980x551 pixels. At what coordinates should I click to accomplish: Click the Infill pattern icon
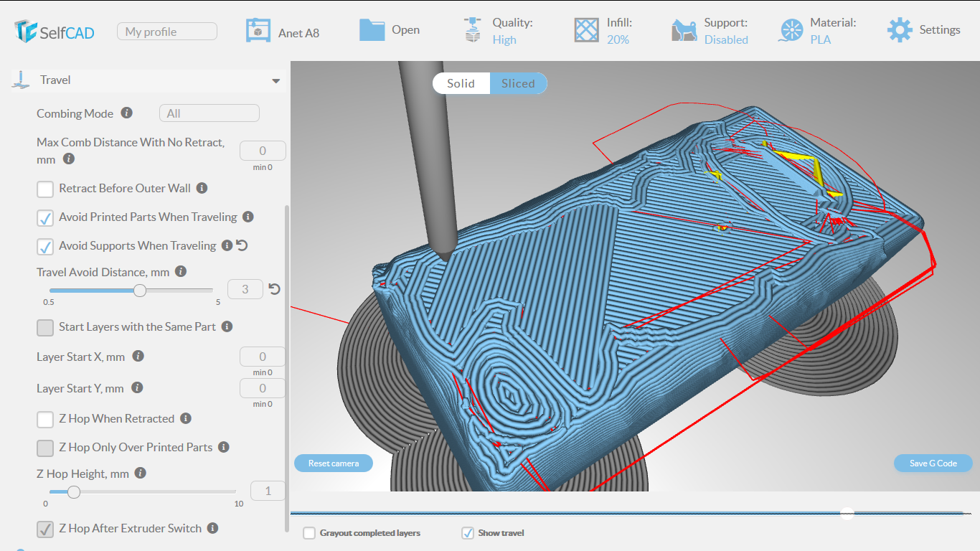586,30
